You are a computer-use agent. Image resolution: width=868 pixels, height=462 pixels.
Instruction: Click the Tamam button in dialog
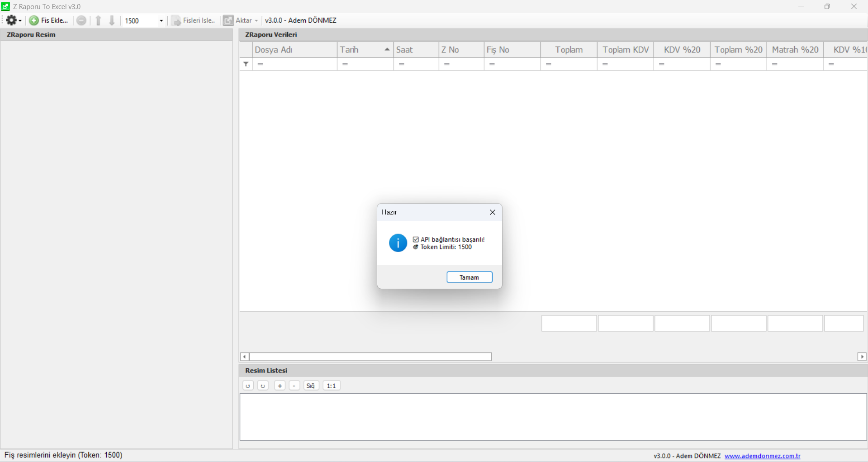click(469, 277)
